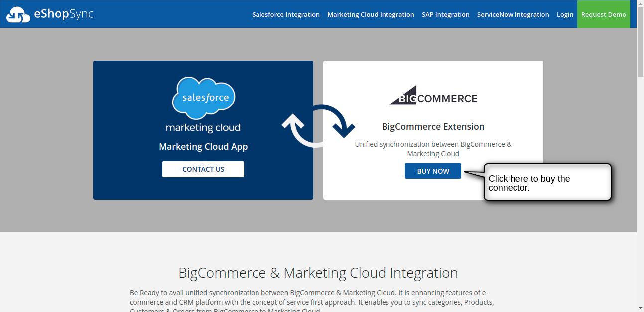Click the 'BigCommerce Extension' heading
644x312 pixels.
(x=433, y=126)
